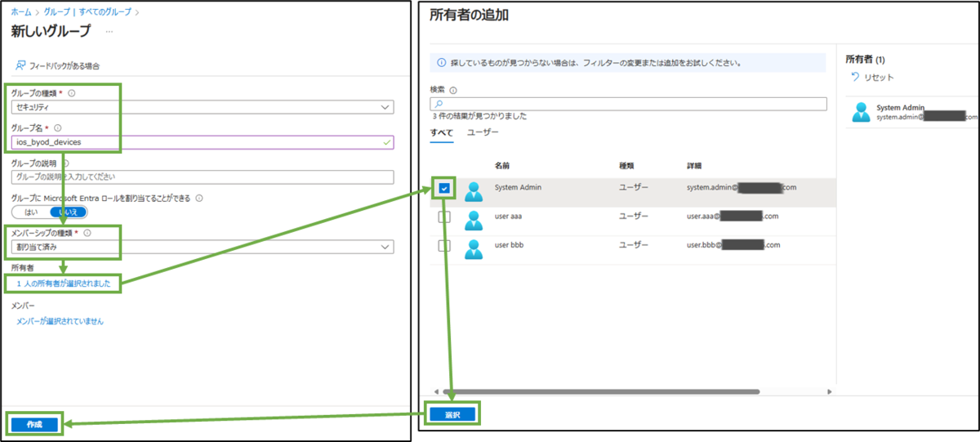Sort by the 種類 column header
This screenshot has width=980, height=442.
627,166
